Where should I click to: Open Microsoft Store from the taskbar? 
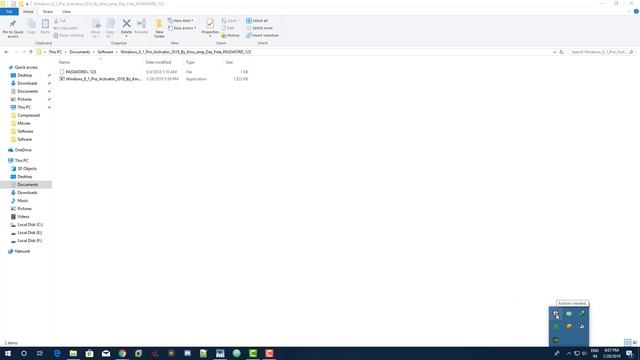[x=89, y=353]
